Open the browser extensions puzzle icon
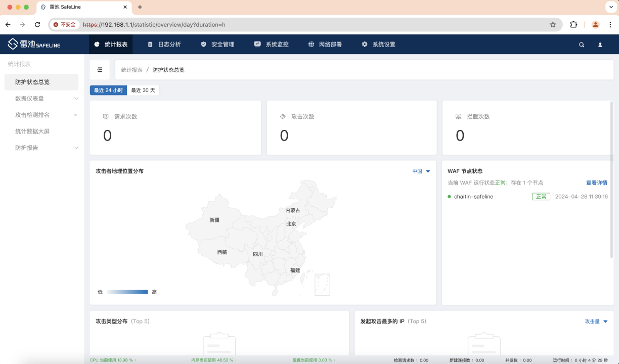Image resolution: width=619 pixels, height=364 pixels. (573, 24)
